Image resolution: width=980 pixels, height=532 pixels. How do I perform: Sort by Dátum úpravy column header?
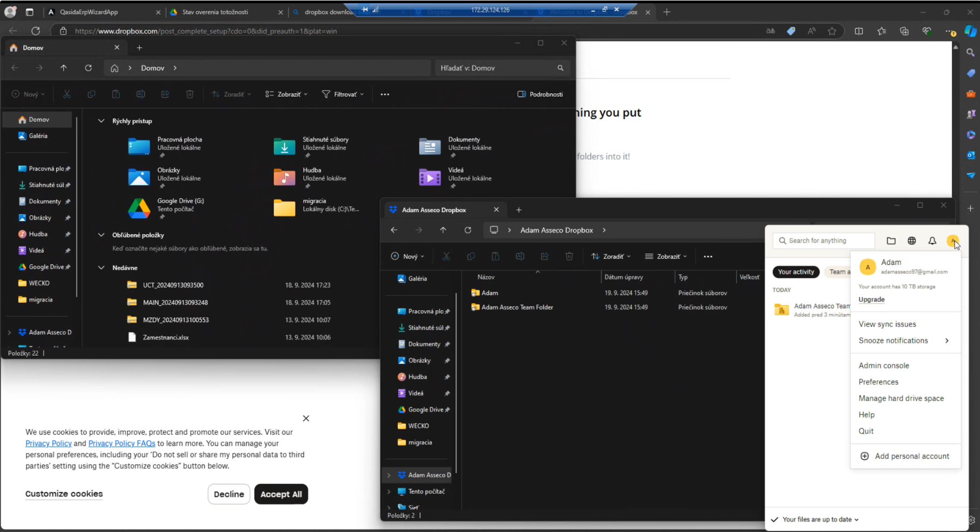[624, 277]
